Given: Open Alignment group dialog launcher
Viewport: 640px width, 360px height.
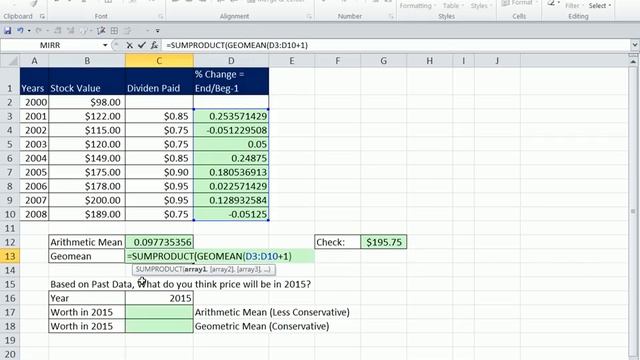Looking at the screenshot, I should pos(309,16).
